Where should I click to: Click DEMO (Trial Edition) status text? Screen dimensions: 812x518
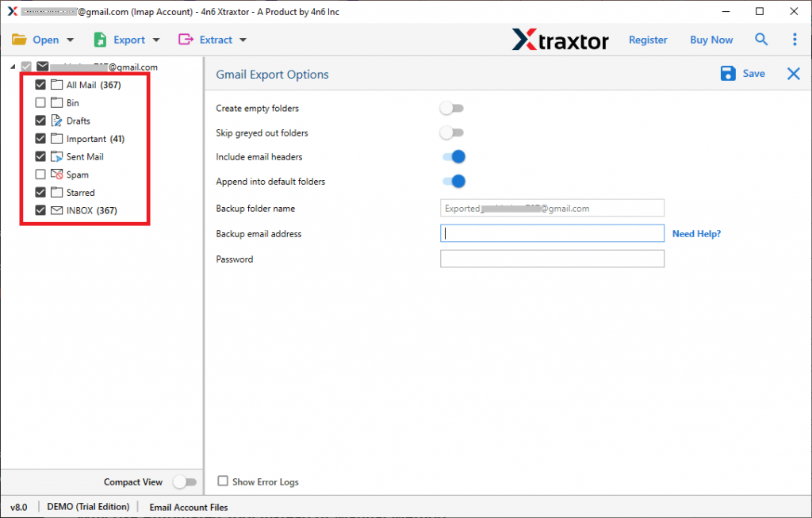point(88,507)
